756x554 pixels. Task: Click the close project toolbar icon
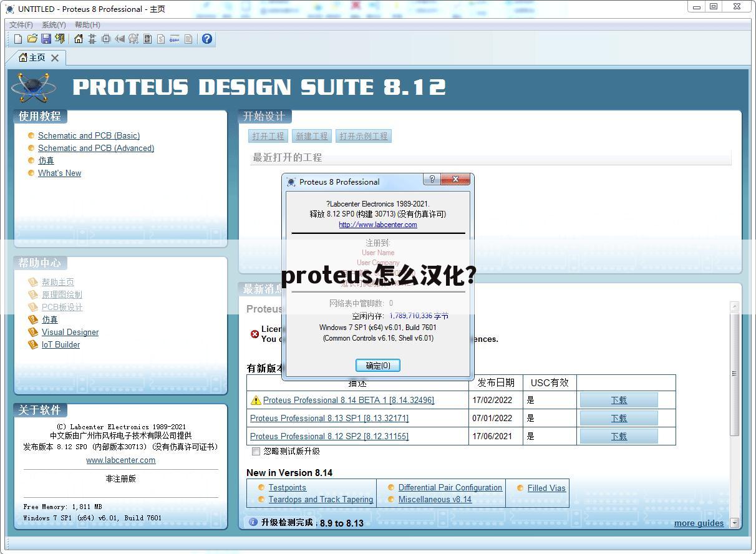[59, 39]
